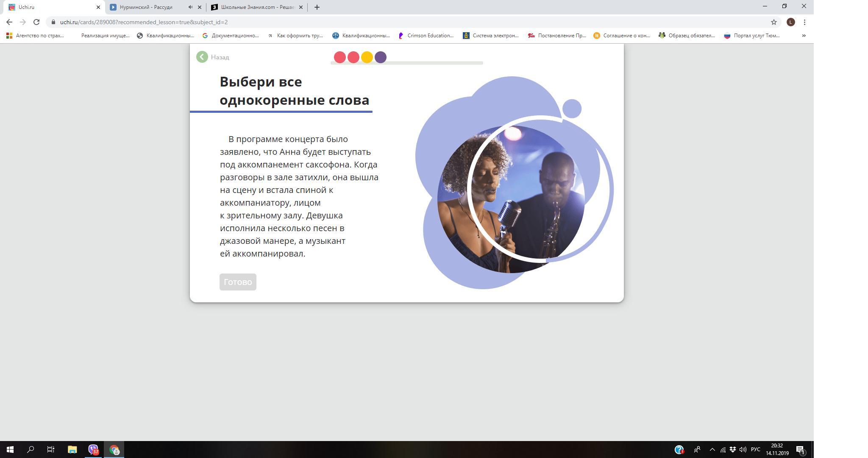Open Viber from the taskbar

tap(93, 450)
